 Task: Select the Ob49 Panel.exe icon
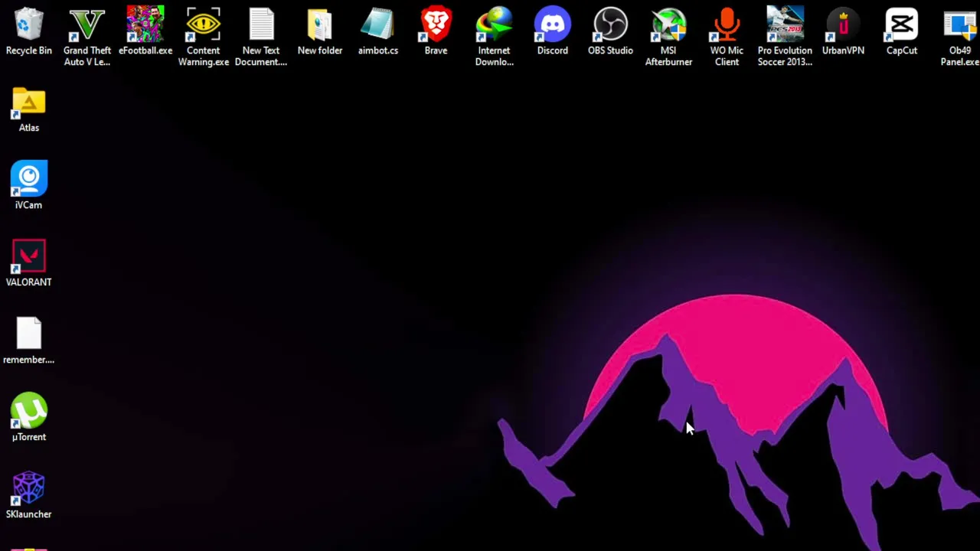click(960, 36)
